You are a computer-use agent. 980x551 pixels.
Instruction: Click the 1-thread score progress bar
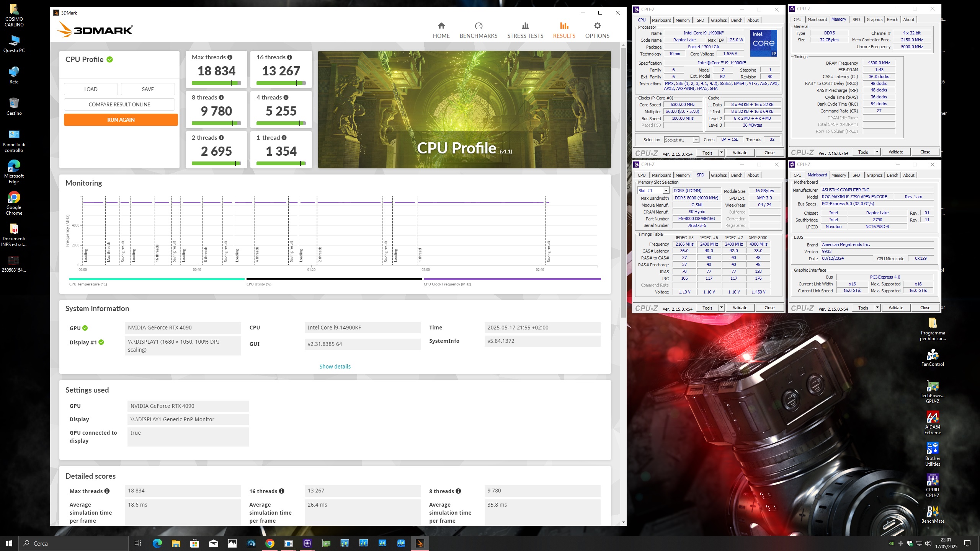[281, 163]
